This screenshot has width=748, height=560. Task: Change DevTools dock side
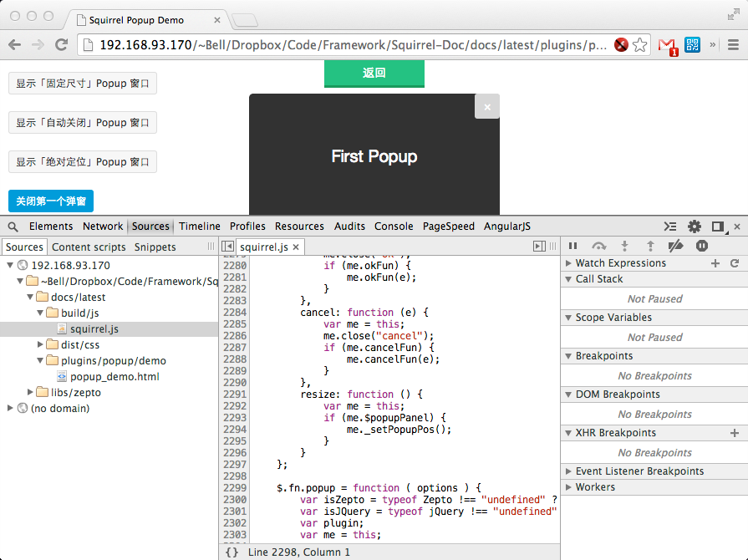718,227
